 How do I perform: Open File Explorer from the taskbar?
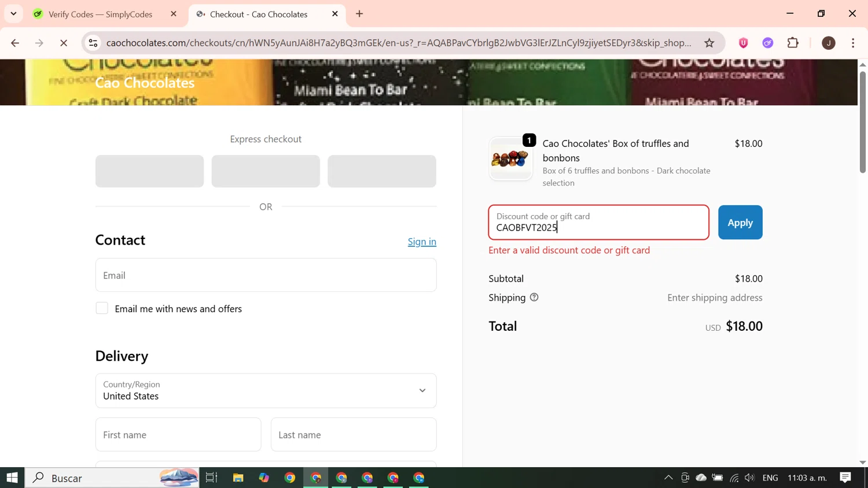238,478
